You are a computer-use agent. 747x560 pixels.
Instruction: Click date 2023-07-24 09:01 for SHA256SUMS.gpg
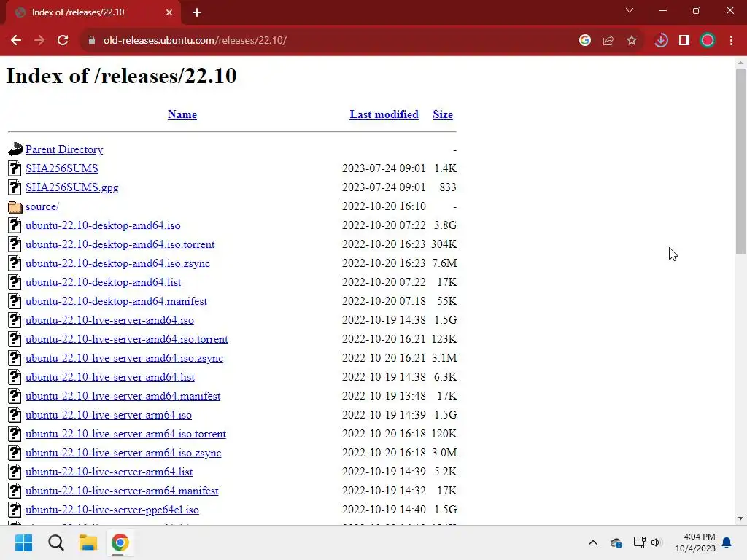pyautogui.click(x=384, y=187)
